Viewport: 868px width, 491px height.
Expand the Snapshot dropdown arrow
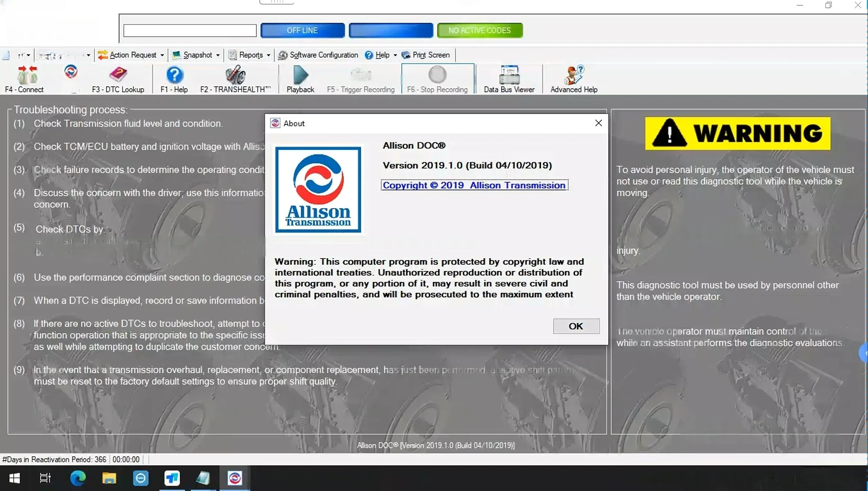(218, 55)
